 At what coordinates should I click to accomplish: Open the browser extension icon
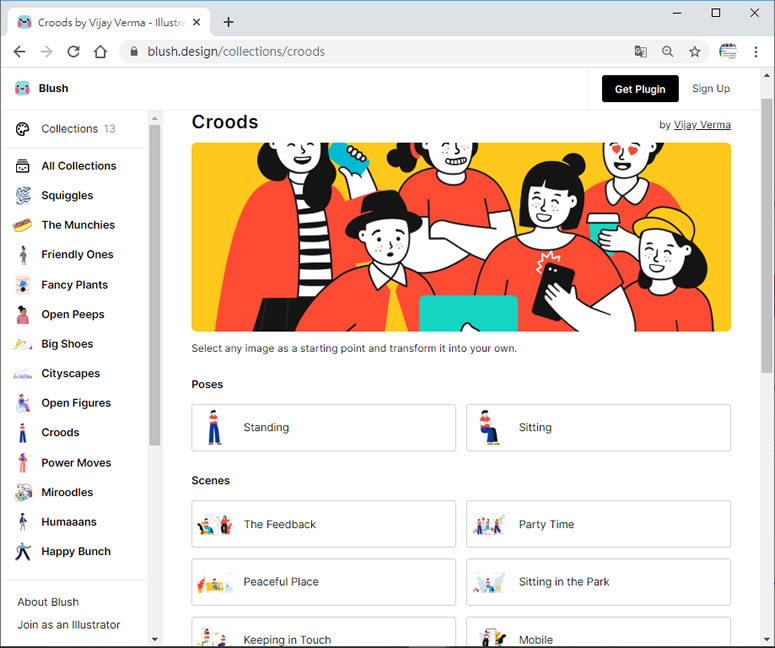point(728,51)
